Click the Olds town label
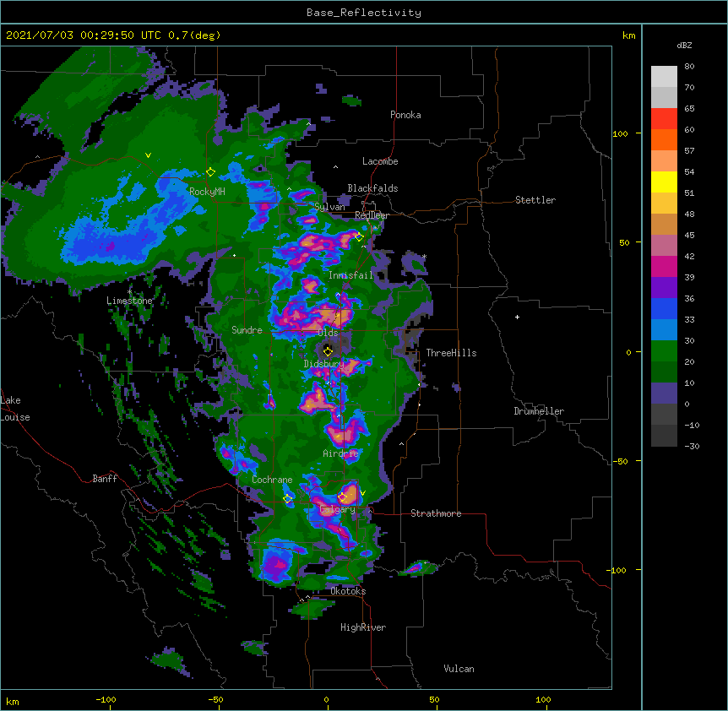 pyautogui.click(x=328, y=333)
